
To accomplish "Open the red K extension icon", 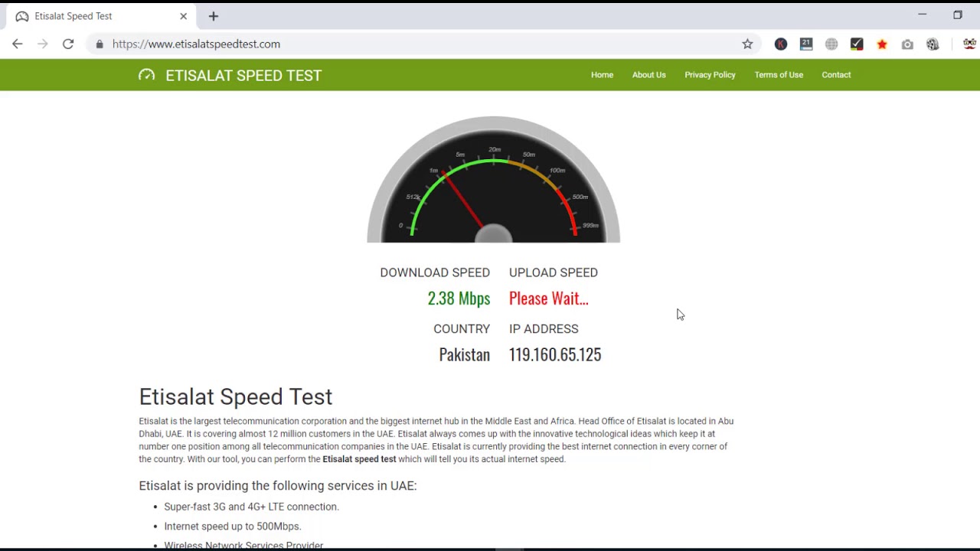I will [781, 44].
